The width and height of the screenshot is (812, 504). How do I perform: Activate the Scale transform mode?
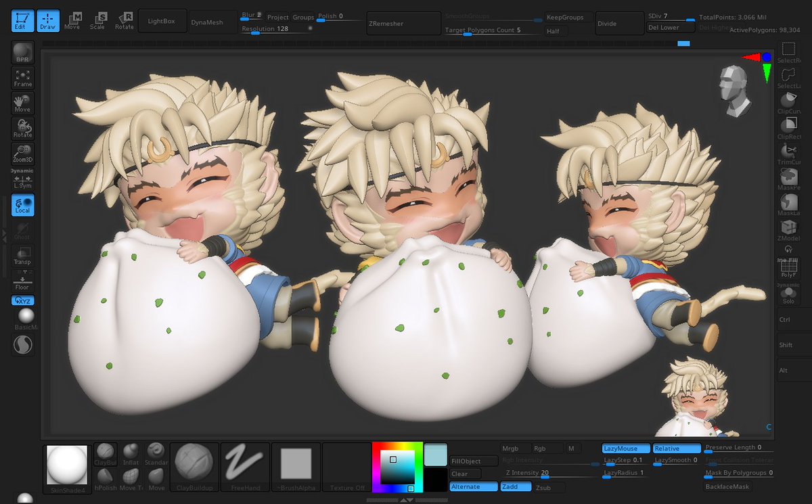pos(98,20)
